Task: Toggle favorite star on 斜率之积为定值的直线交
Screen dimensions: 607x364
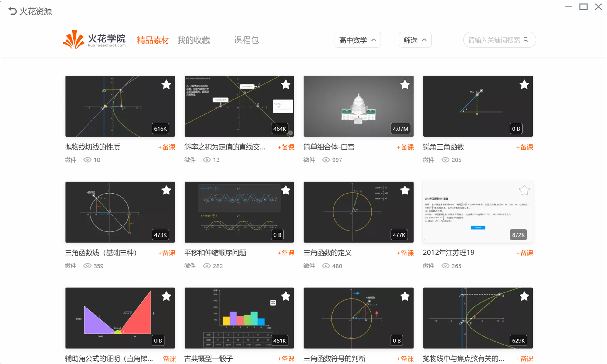Action: [x=286, y=85]
